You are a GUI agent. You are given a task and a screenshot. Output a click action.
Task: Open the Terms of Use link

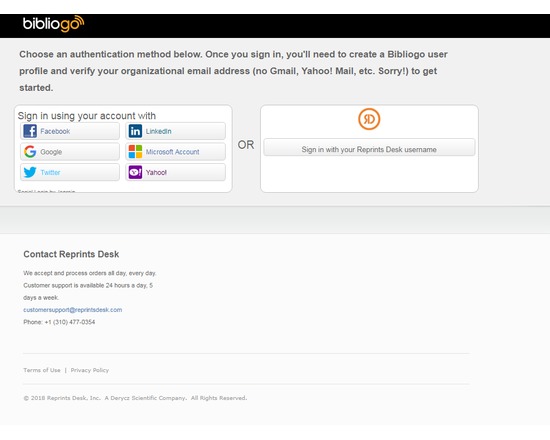pos(42,370)
